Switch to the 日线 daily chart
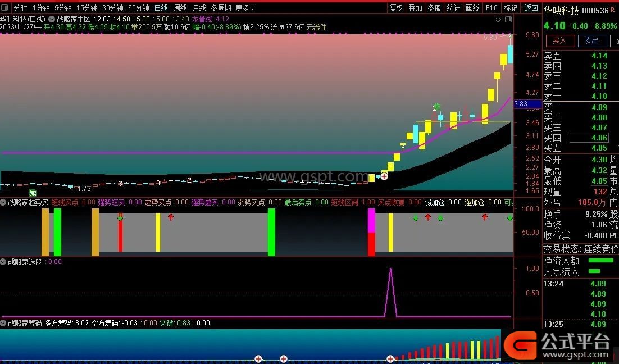 click(x=161, y=8)
